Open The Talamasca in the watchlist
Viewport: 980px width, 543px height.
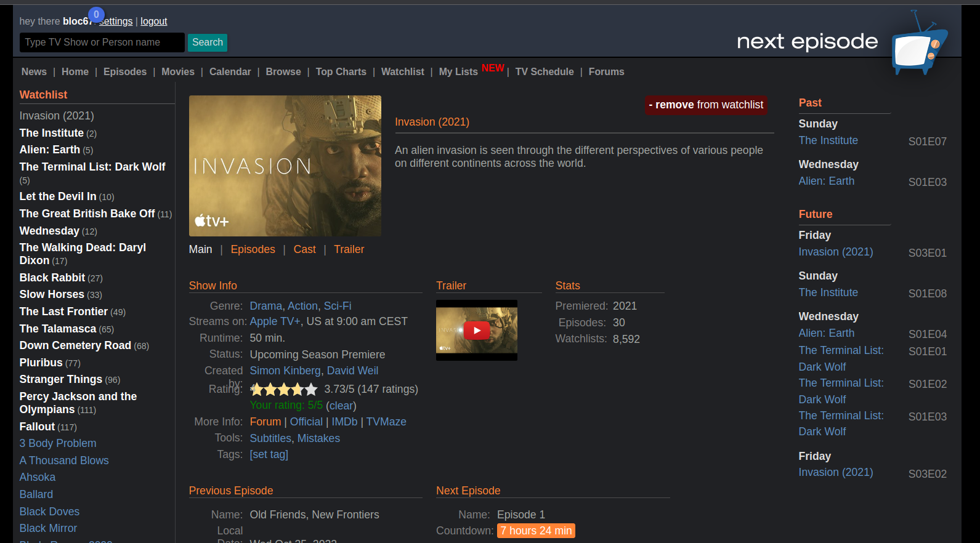(x=58, y=329)
